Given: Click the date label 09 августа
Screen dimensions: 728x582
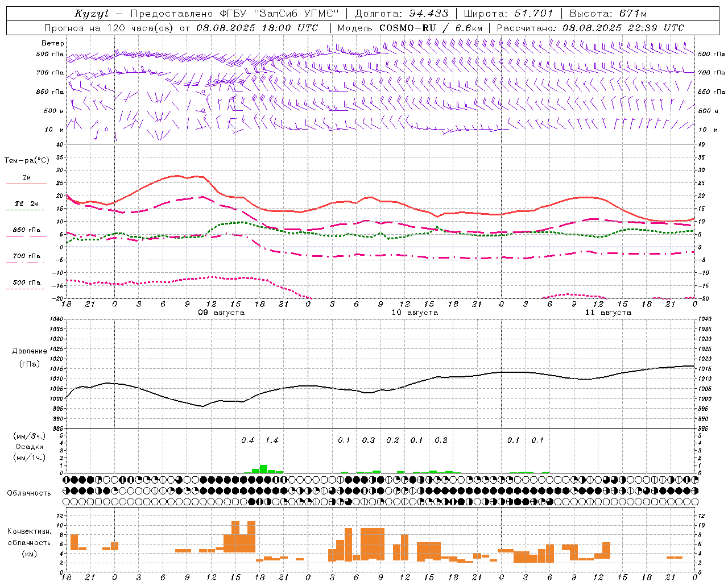Looking at the screenshot, I should (x=221, y=313).
